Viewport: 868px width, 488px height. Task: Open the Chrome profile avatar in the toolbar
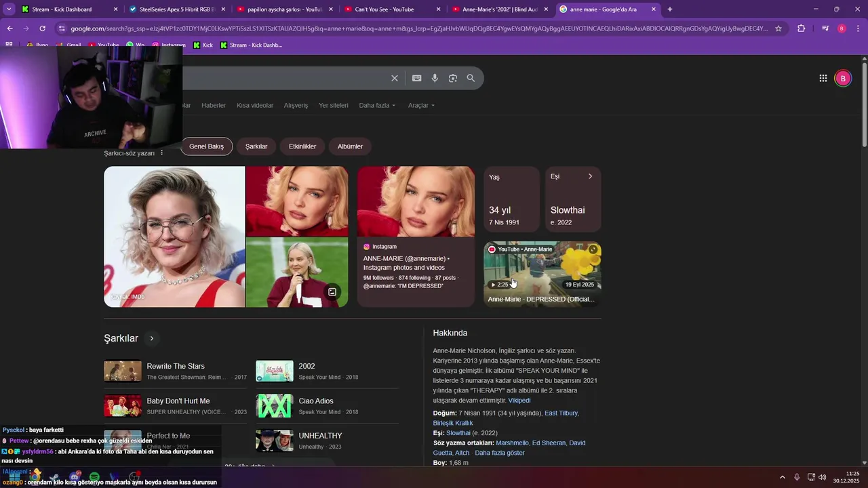click(x=842, y=28)
